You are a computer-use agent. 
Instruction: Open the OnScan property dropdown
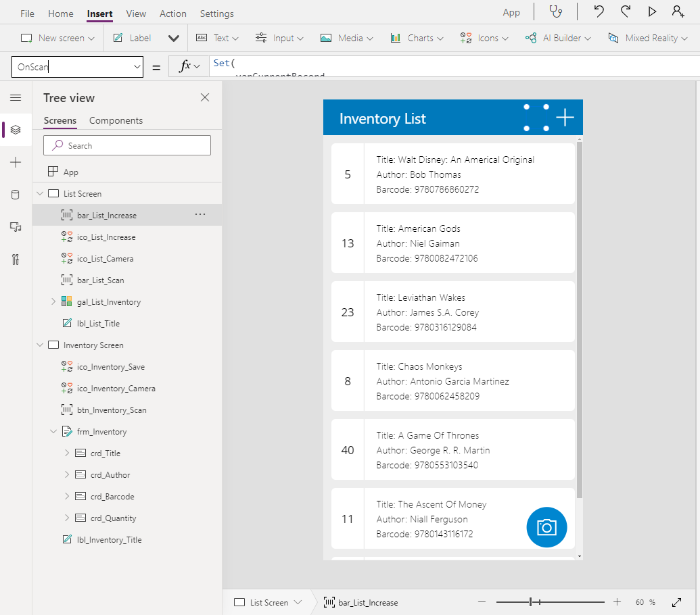point(137,67)
